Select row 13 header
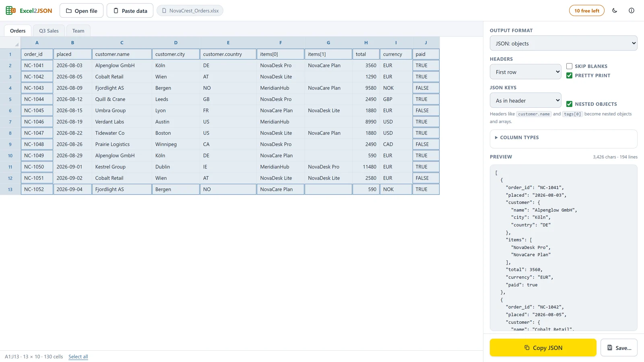This screenshot has height=362, width=644. point(10,189)
